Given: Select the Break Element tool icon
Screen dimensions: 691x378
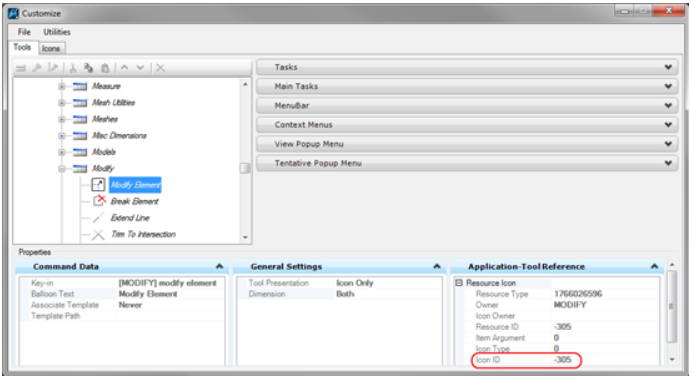Looking at the screenshot, I should [99, 201].
